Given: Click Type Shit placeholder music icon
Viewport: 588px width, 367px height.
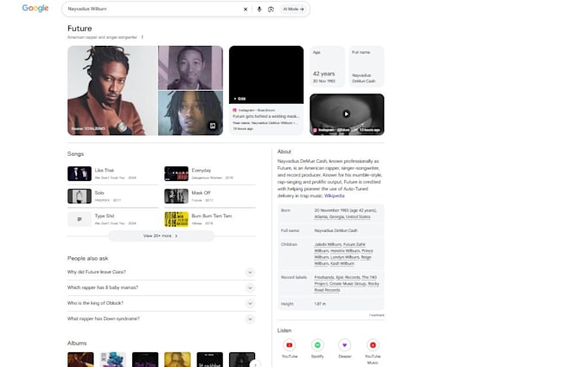Looking at the screenshot, I should coord(80,219).
